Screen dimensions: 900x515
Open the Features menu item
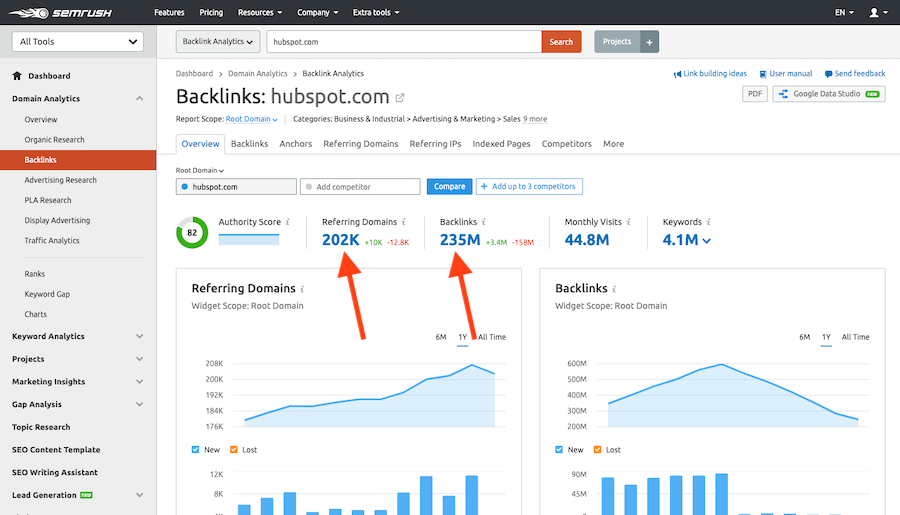[x=169, y=12]
